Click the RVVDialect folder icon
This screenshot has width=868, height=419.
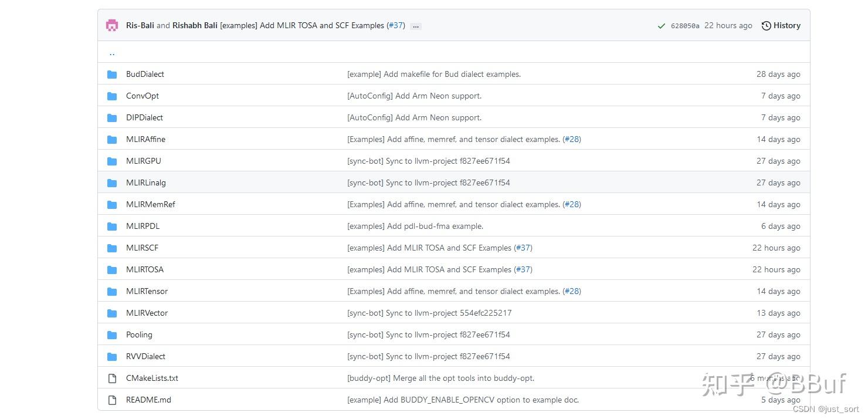112,357
